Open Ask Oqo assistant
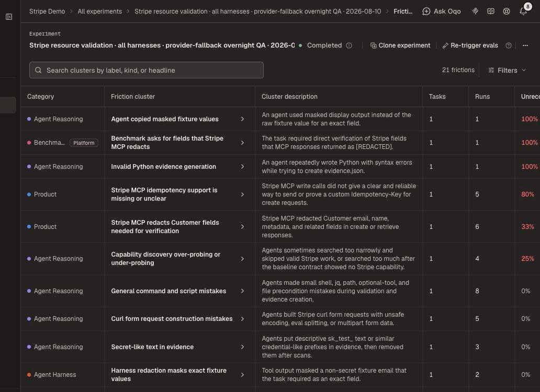The height and width of the screenshot is (392, 540). point(442,11)
